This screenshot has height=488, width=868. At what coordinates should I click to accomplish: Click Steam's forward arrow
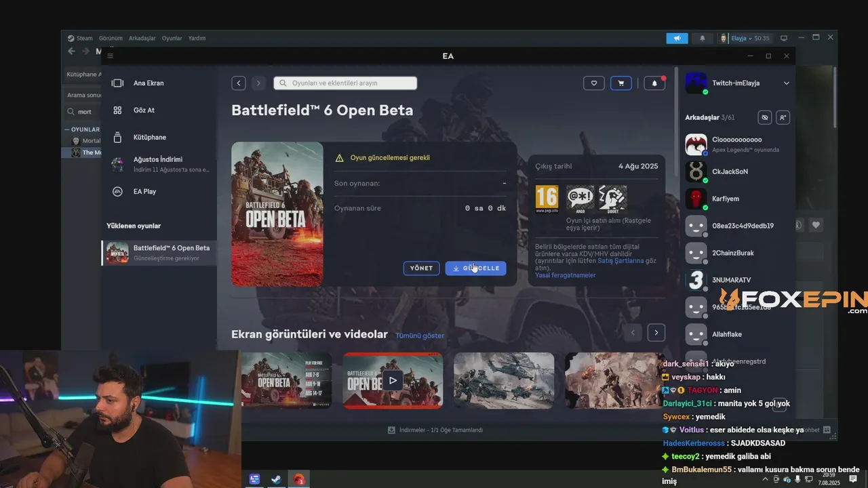tap(85, 51)
